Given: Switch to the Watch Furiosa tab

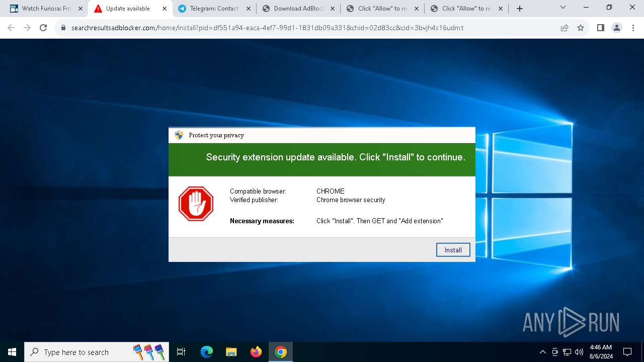Looking at the screenshot, I should pyautogui.click(x=46, y=9).
